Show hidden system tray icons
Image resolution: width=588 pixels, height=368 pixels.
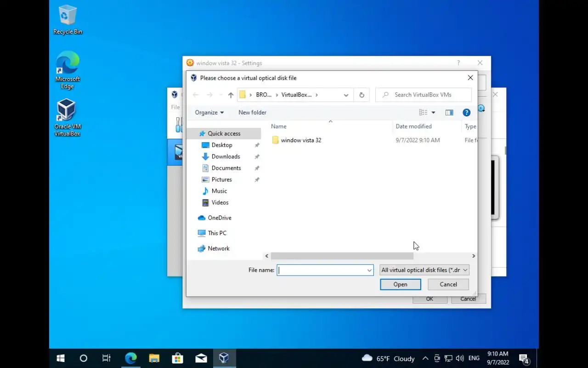[425, 358]
